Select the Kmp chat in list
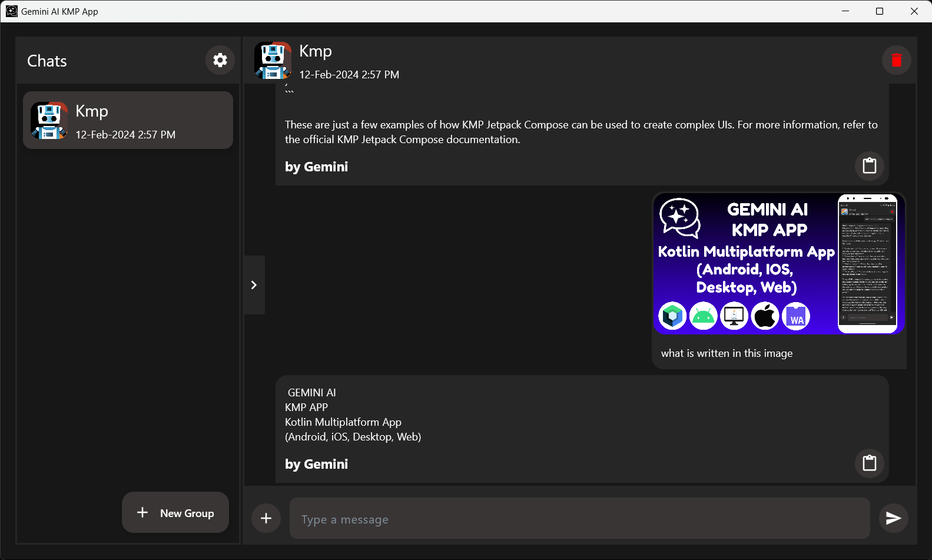Image resolution: width=932 pixels, height=560 pixels. tap(128, 120)
